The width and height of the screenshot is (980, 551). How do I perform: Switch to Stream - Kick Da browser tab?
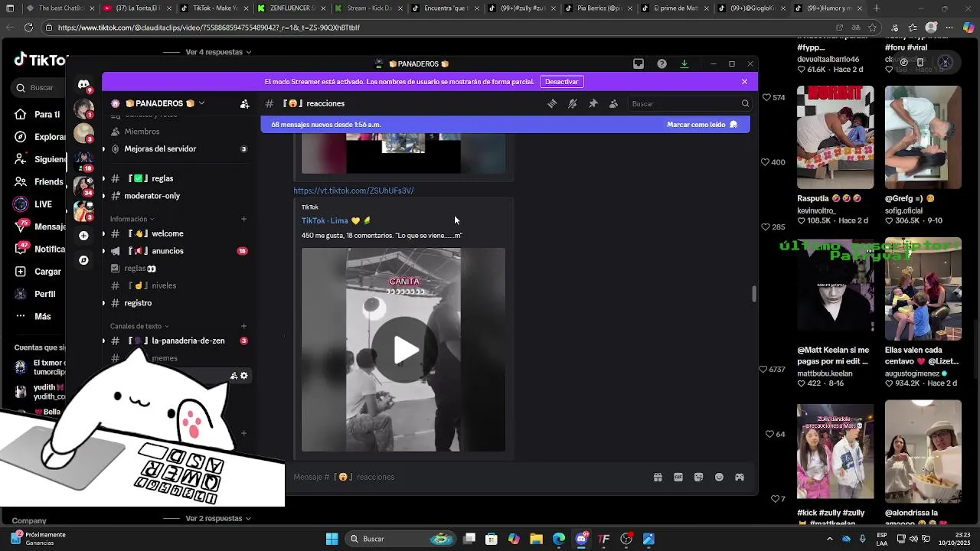pos(368,8)
